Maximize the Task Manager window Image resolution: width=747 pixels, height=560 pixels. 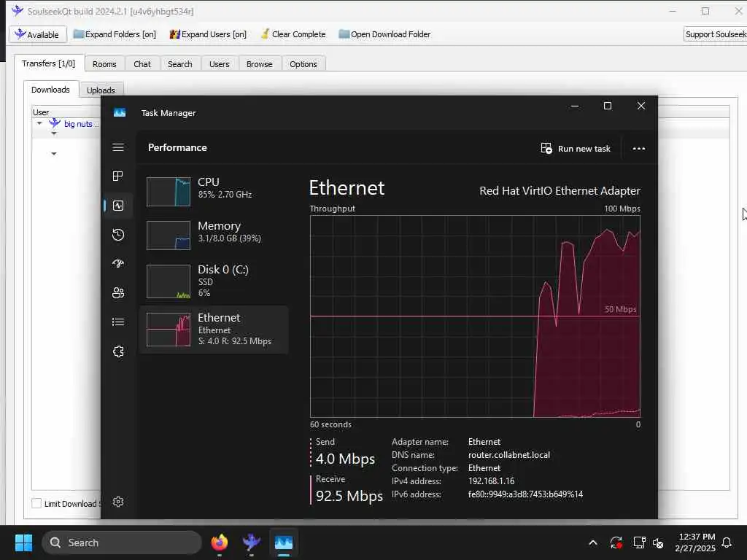[608, 106]
